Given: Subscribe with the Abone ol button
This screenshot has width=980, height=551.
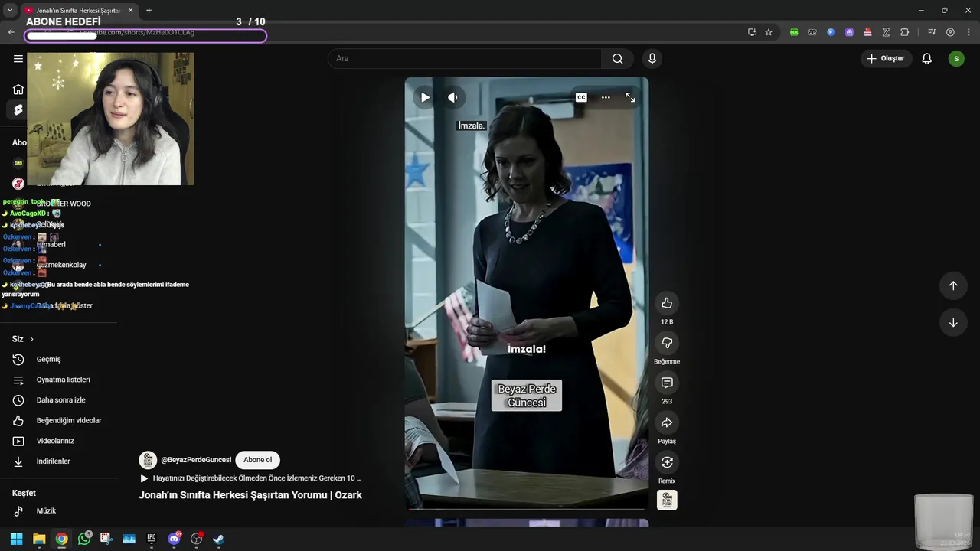Looking at the screenshot, I should tap(257, 460).
